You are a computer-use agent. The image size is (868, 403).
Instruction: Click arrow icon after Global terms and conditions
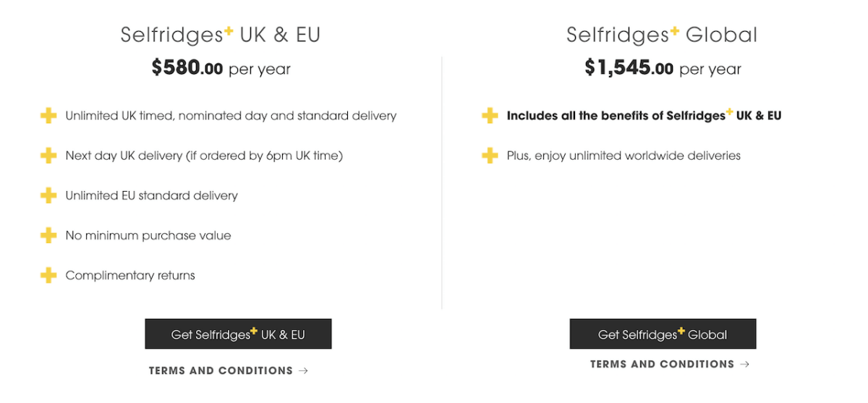point(745,364)
